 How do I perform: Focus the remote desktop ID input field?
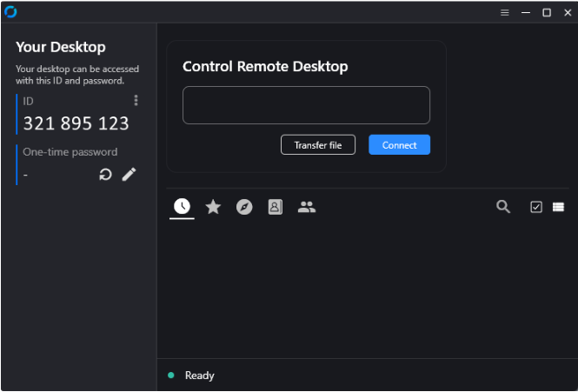pos(306,105)
